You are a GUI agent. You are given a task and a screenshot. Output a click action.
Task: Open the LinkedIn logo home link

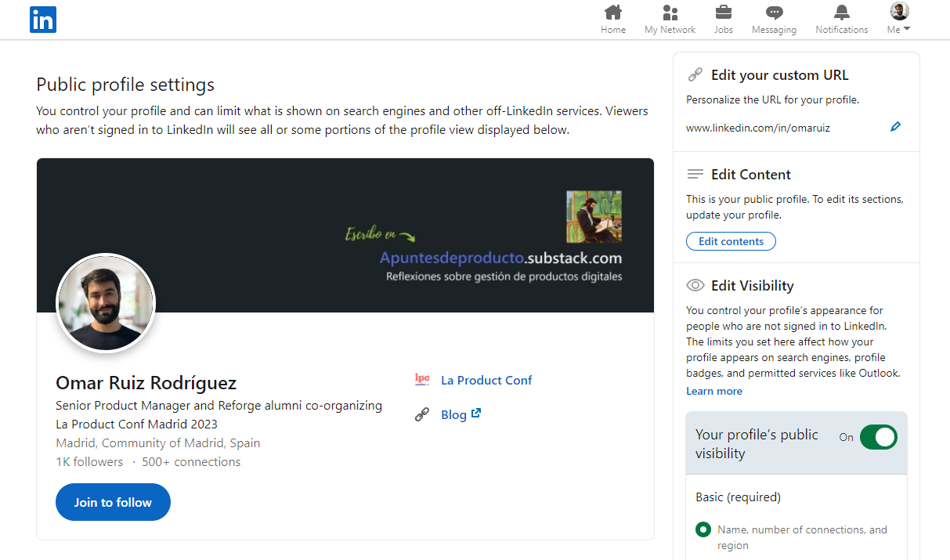[42, 20]
